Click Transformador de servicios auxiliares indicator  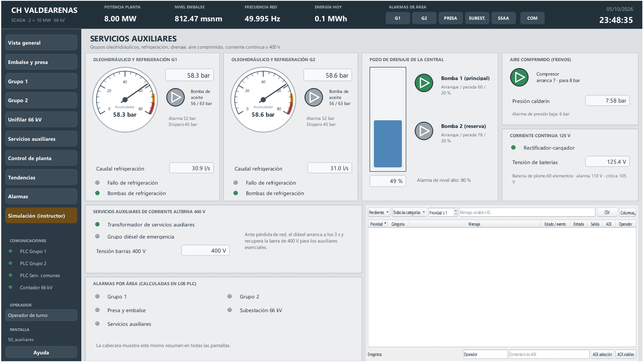click(97, 224)
